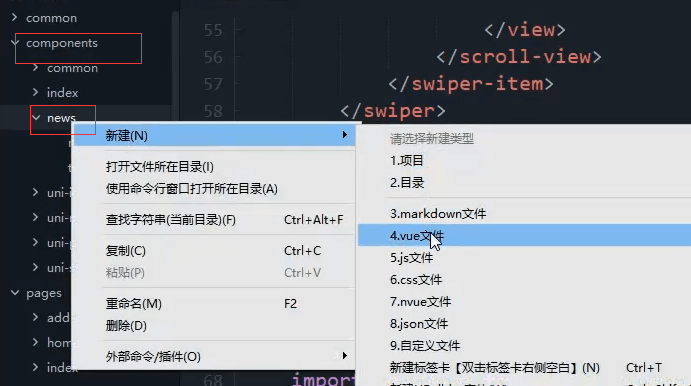
Task: Collapse the pages folder chevron
Action: point(15,293)
